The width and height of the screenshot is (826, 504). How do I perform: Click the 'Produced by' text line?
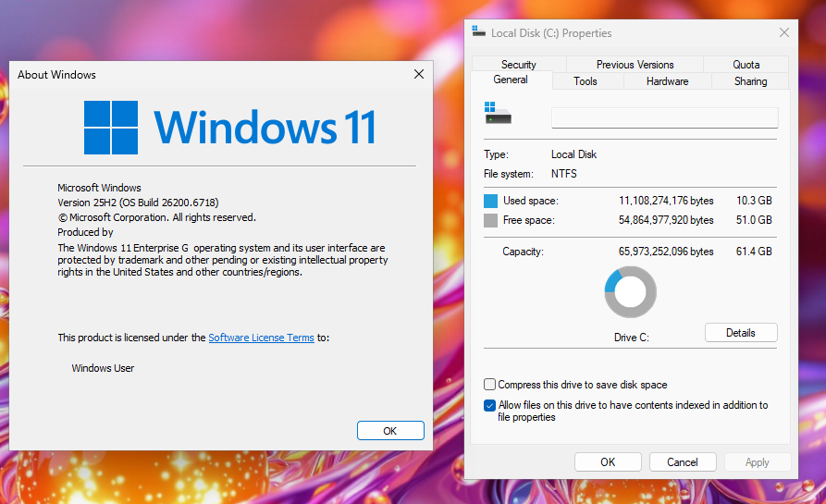(x=85, y=232)
